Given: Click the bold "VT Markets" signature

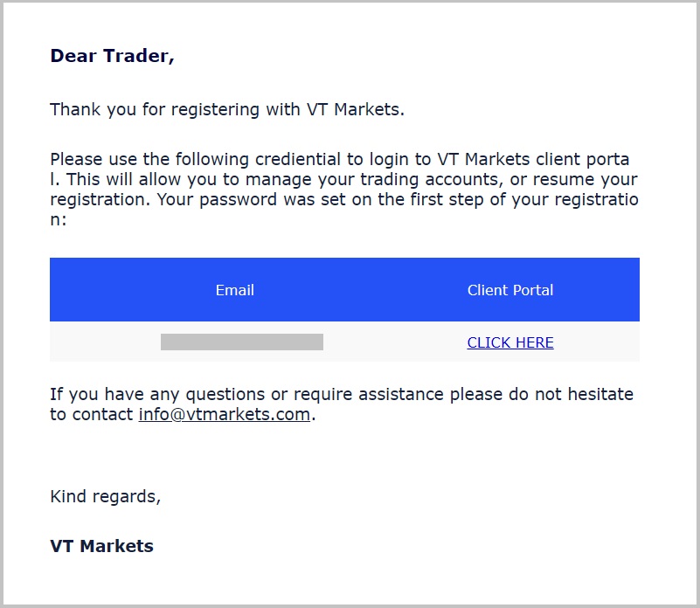Looking at the screenshot, I should tap(102, 546).
